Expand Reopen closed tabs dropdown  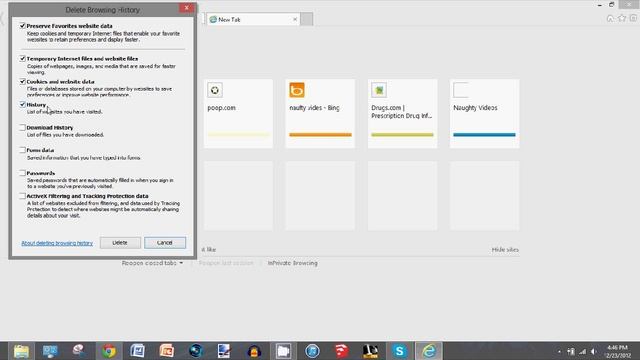pos(152,263)
